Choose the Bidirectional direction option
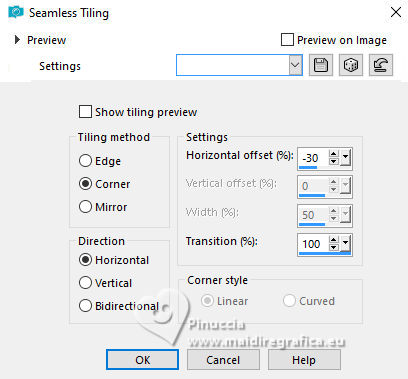Viewport: 408px width, 379px height. (85, 306)
